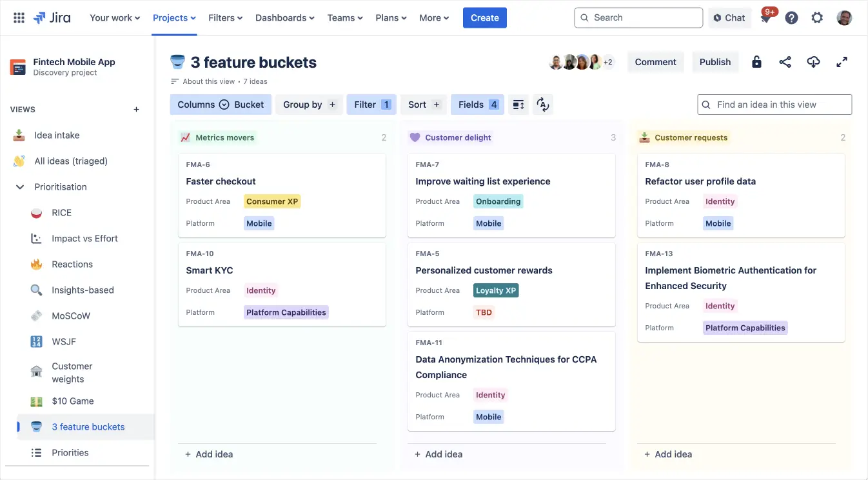This screenshot has height=480, width=868.
Task: Click the Metrics movers column header
Action: point(218,137)
